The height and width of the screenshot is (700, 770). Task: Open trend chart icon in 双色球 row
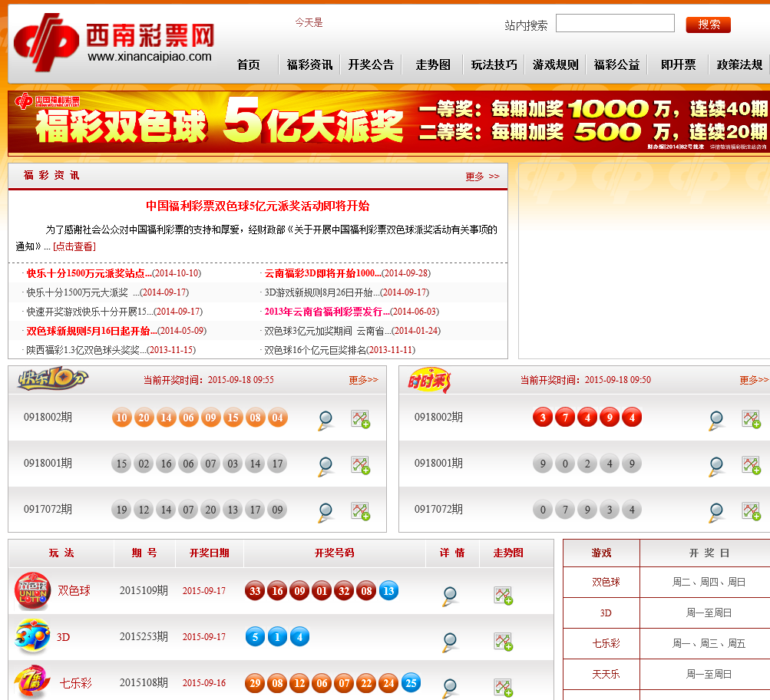(x=504, y=596)
